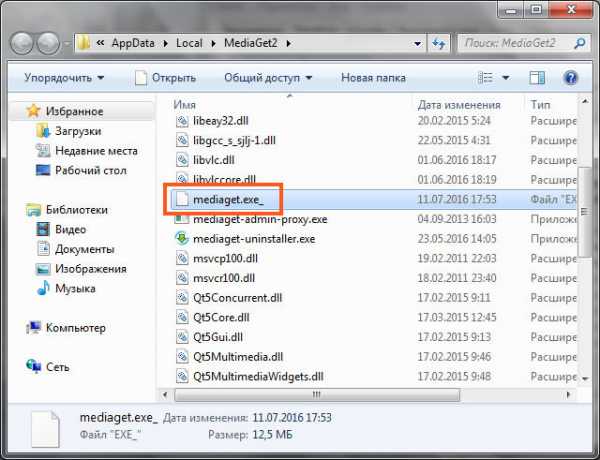
Task: Change the view with the view icon
Action: click(x=485, y=78)
